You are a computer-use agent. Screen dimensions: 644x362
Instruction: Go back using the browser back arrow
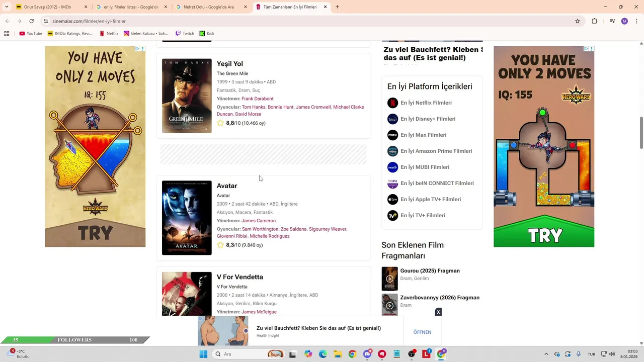click(x=7, y=21)
